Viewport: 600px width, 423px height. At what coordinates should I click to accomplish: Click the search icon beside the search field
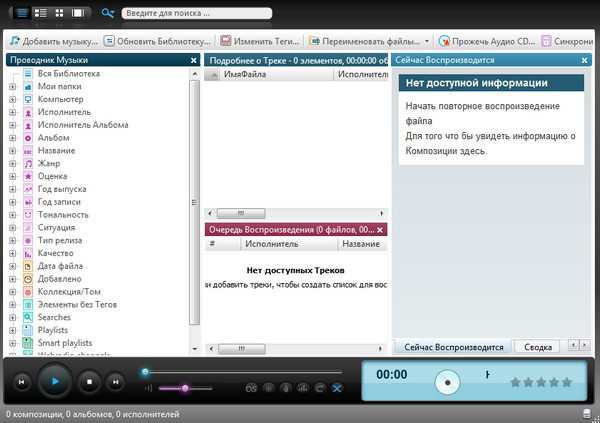click(108, 14)
